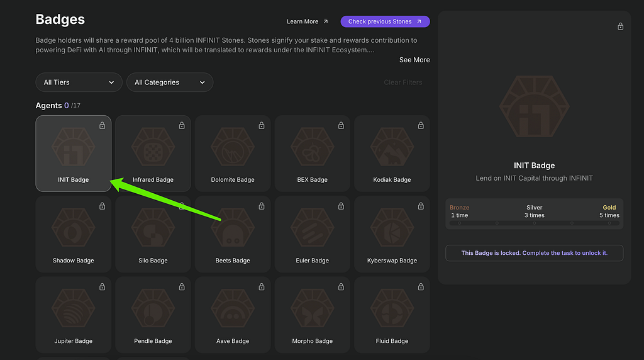
Task: Expand the All Categories dropdown
Action: tap(170, 82)
